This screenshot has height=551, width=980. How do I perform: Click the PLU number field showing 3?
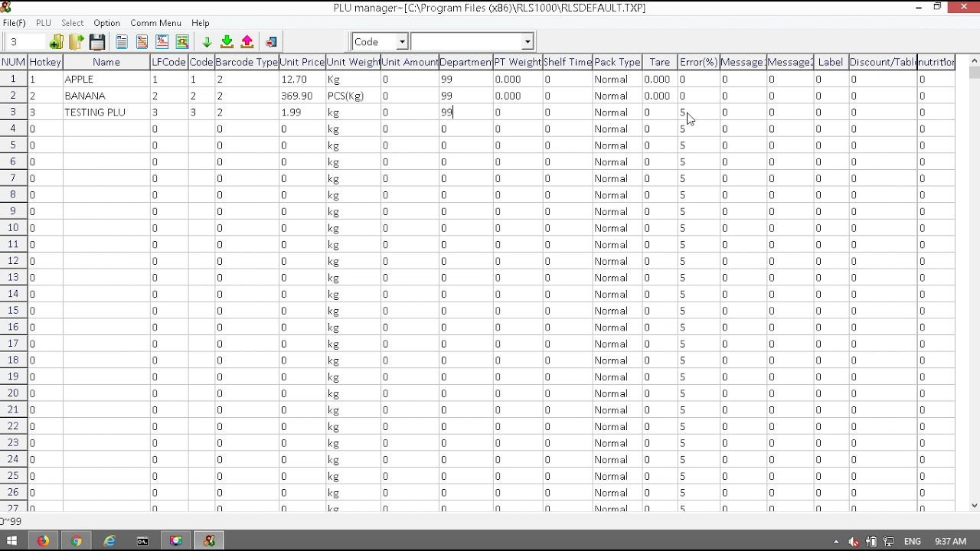click(24, 42)
